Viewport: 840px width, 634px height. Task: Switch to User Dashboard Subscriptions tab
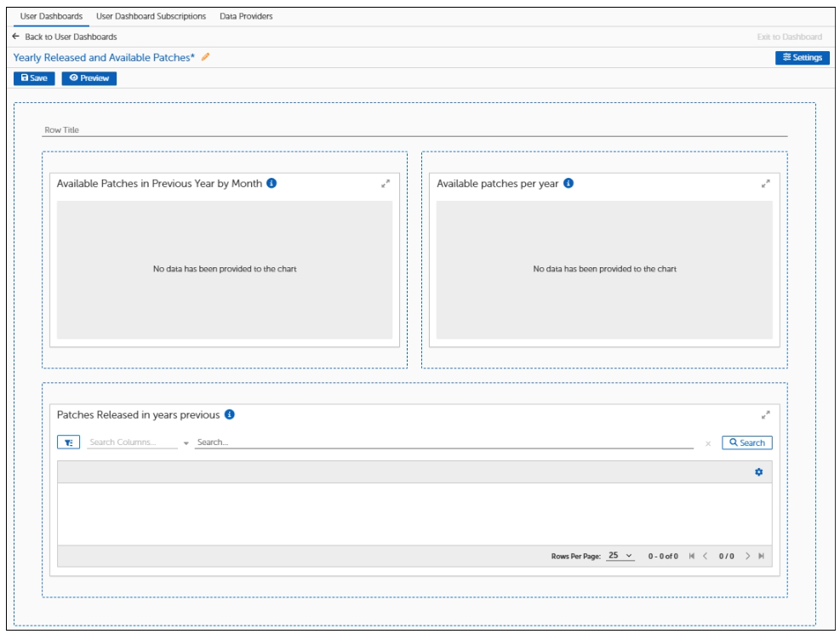point(151,16)
